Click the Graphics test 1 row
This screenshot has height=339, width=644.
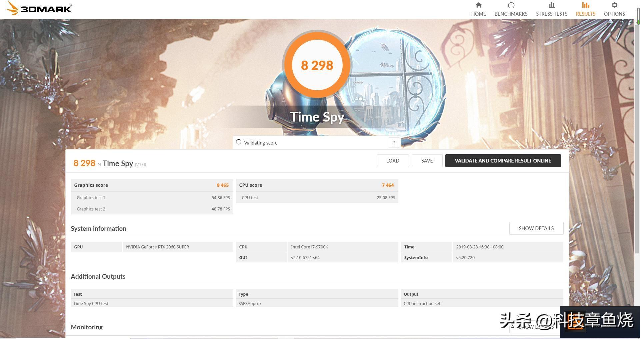coord(152,198)
